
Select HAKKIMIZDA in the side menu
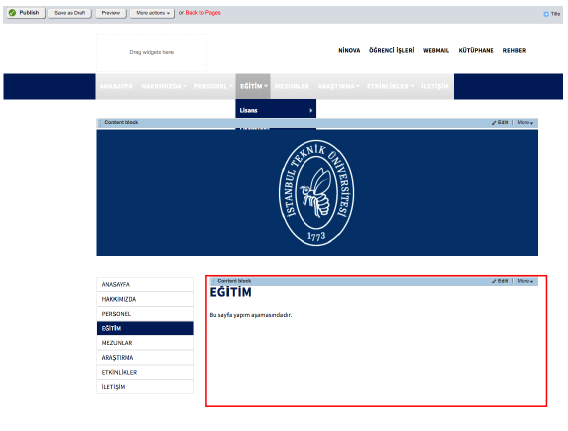[x=145, y=299]
